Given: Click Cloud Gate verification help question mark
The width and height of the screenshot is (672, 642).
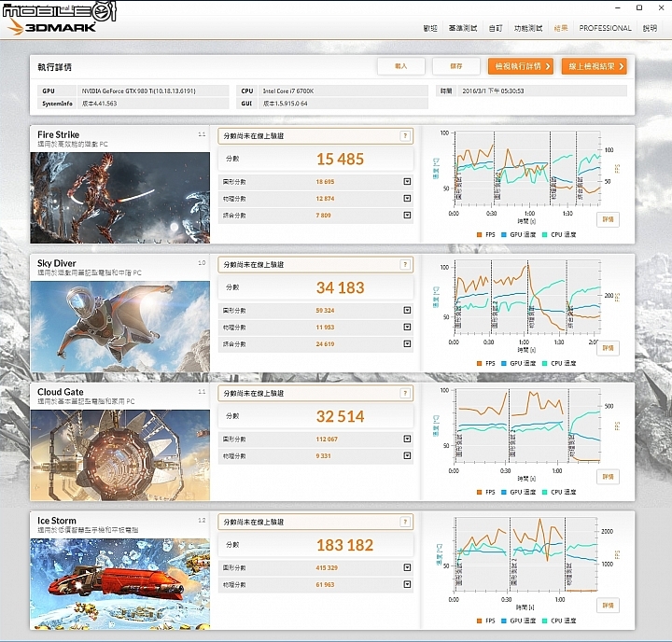Looking at the screenshot, I should [405, 393].
